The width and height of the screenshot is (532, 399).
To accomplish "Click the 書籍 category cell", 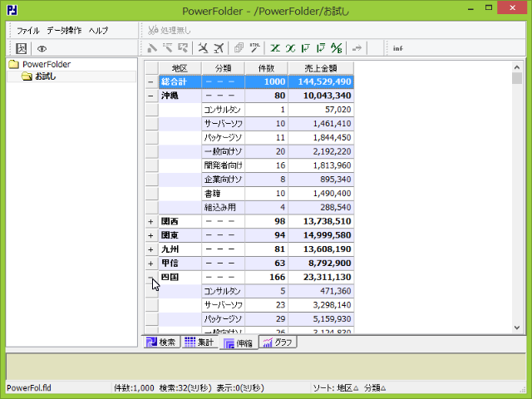I will pyautogui.click(x=223, y=194).
